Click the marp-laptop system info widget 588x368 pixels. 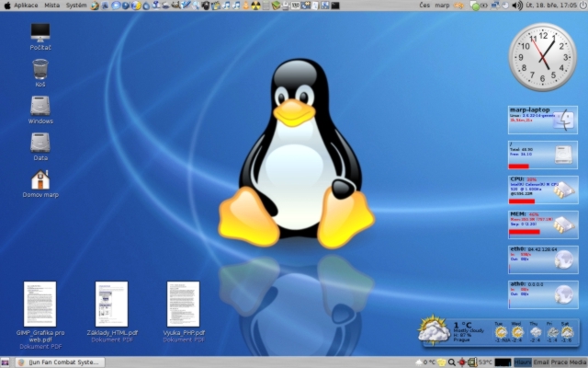pyautogui.click(x=543, y=120)
